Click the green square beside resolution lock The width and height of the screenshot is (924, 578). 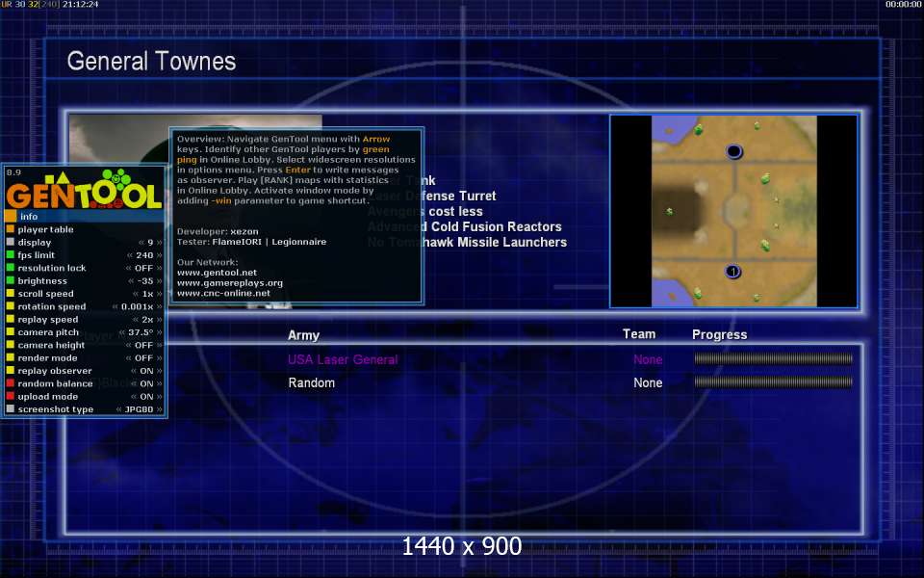(10, 268)
